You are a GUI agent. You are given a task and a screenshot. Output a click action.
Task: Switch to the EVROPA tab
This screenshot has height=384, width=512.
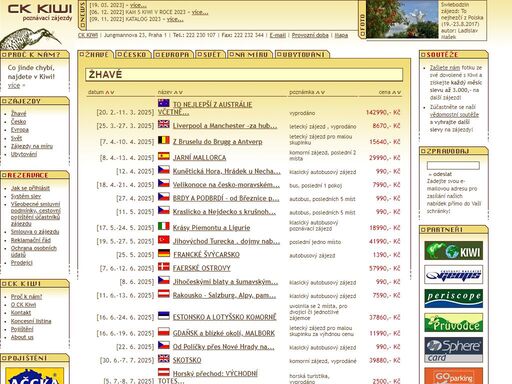[173, 55]
